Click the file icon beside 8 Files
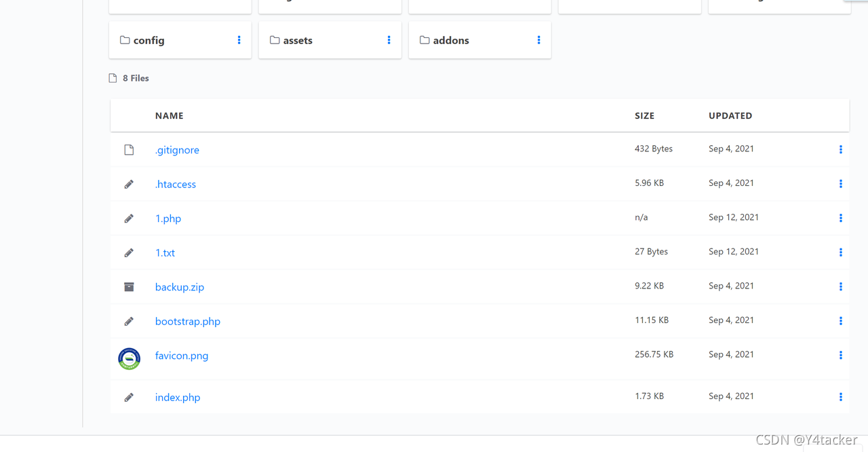 click(113, 78)
